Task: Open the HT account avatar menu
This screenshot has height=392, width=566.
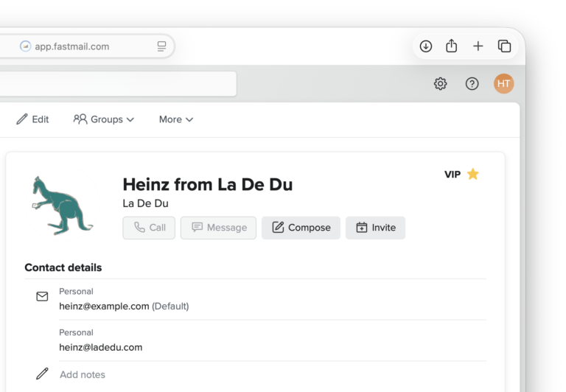Action: tap(503, 84)
